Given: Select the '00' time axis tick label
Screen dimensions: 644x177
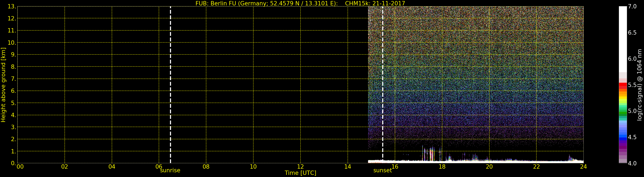Looking at the screenshot, I should pyautogui.click(x=20, y=167).
